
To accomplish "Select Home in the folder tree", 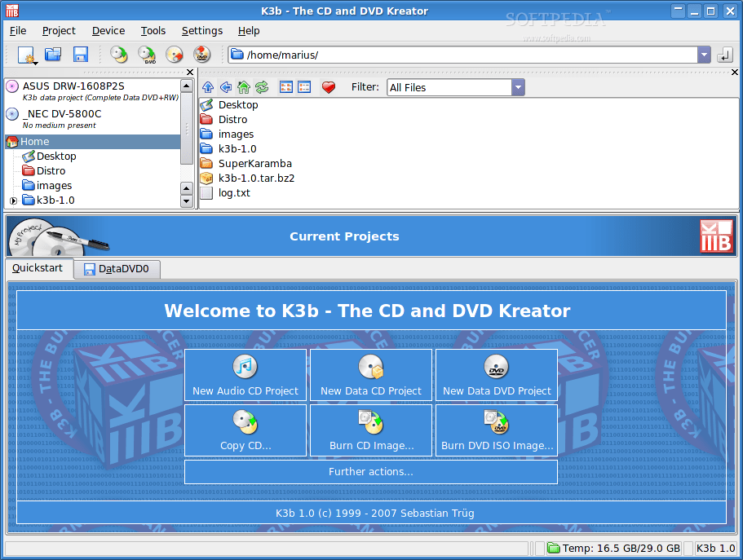I will tap(93, 142).
